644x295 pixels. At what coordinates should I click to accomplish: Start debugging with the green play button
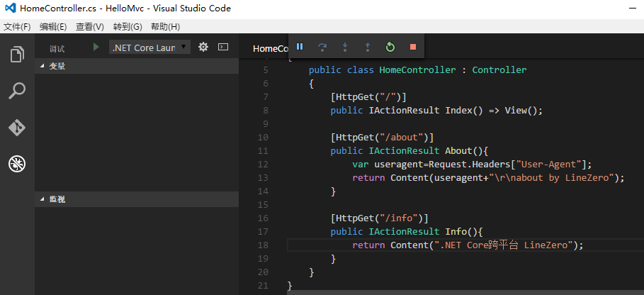[x=96, y=48]
